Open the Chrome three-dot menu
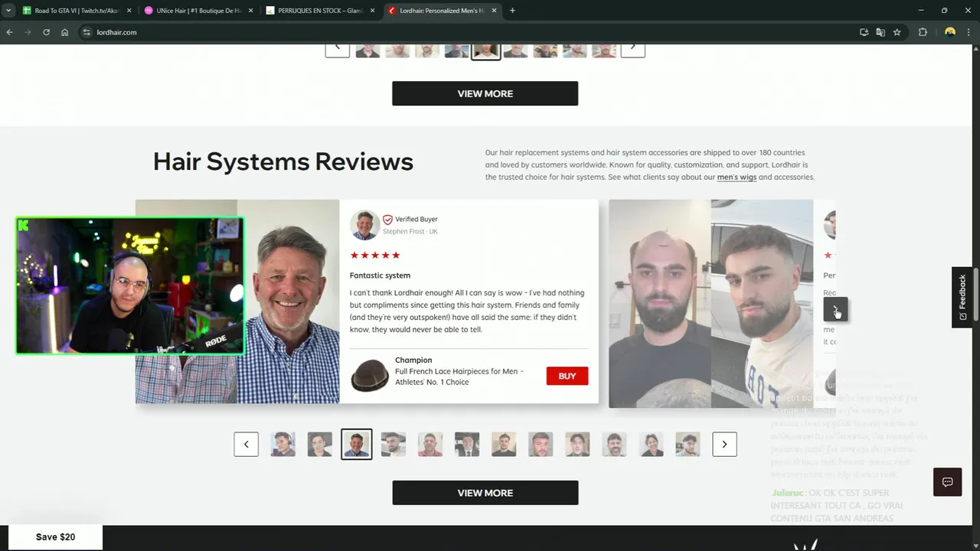 click(x=969, y=32)
